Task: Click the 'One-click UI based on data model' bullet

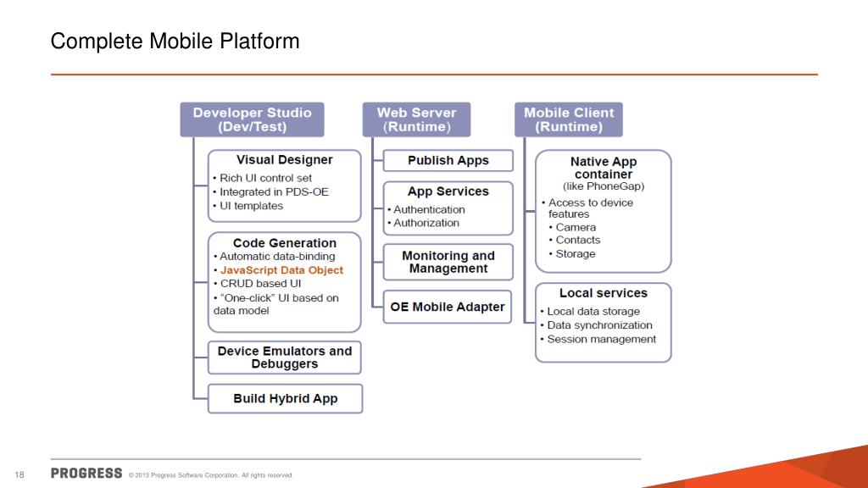Action: [276, 304]
